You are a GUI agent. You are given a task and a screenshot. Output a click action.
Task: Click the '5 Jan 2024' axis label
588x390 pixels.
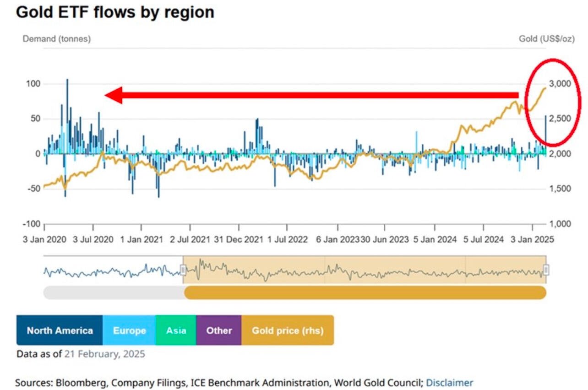point(436,239)
